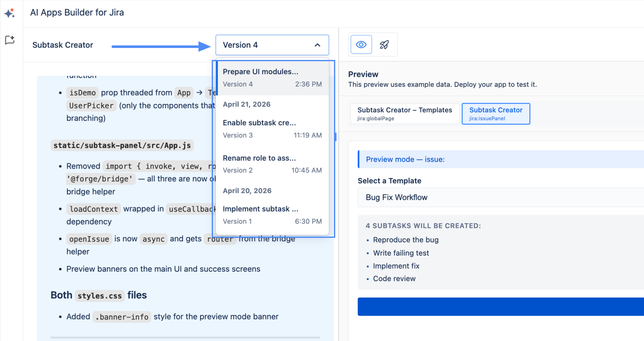Image resolution: width=644 pixels, height=341 pixels.
Task: Open the Bug Fix Workflow template selector
Action: tap(500, 197)
